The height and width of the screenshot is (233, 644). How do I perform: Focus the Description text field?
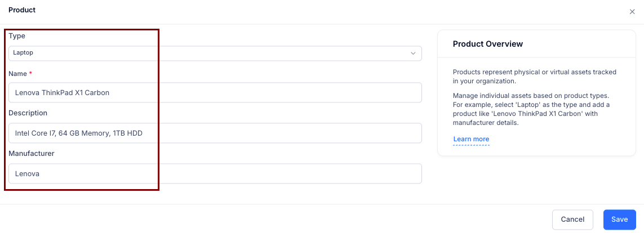(214, 133)
